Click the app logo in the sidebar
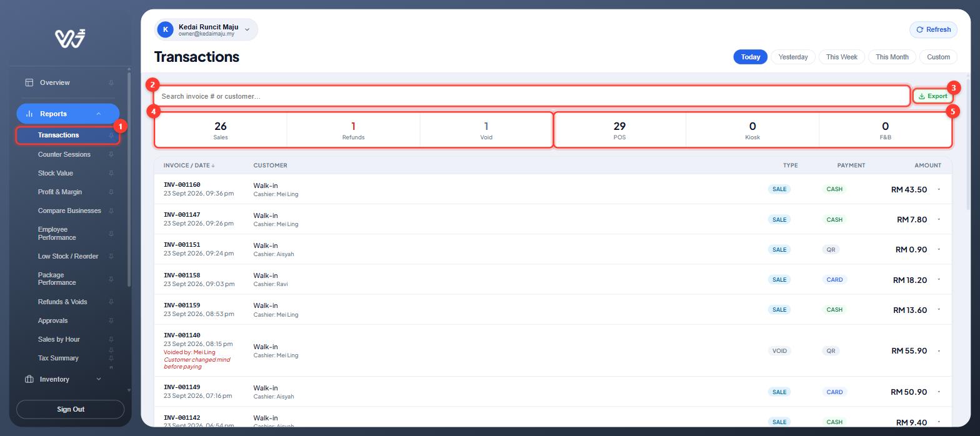Screen dimensions: 980x436 coord(70,39)
